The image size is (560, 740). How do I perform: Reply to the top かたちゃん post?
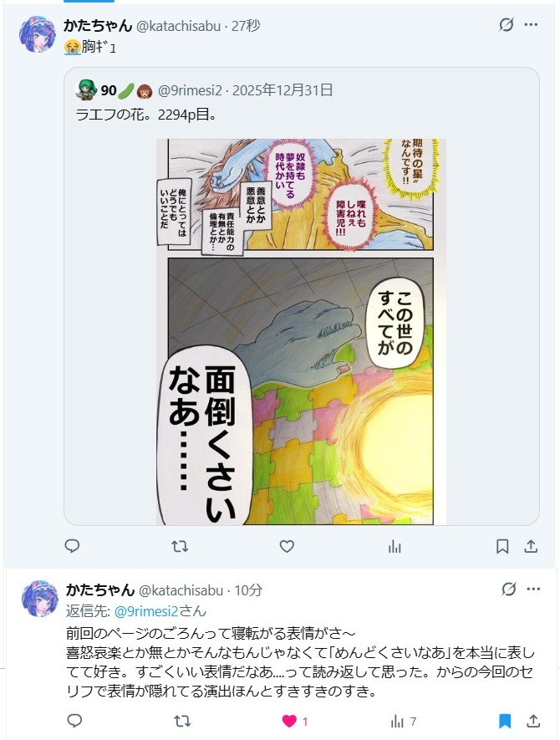tap(72, 546)
